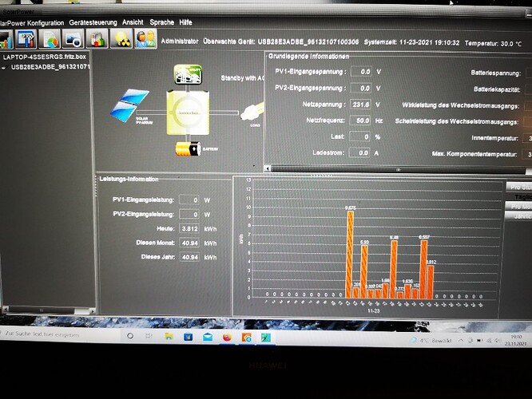Viewport: 532px width, 399px height.
Task: Open the configuration tools toolbar icon
Action: click(26, 39)
